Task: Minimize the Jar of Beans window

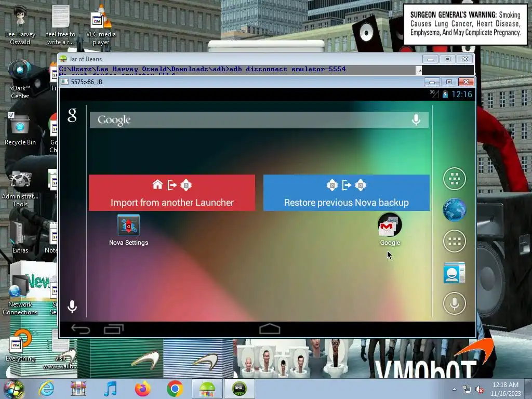Action: click(430, 59)
